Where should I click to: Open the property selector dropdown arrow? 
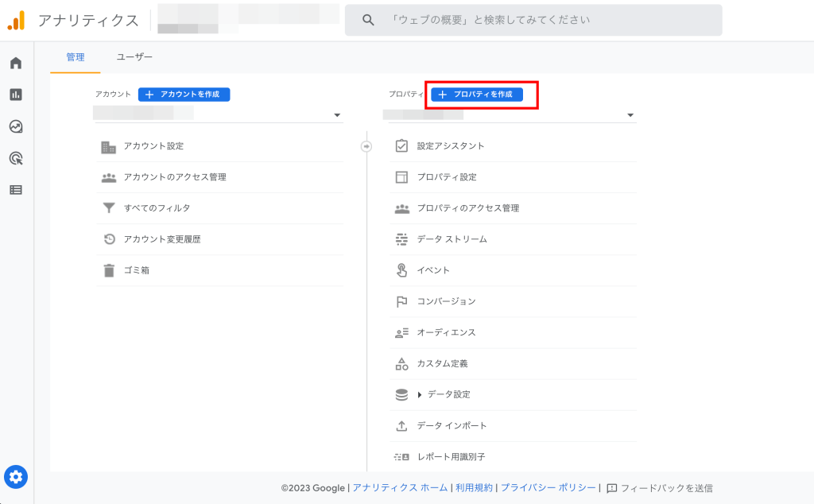pyautogui.click(x=630, y=115)
